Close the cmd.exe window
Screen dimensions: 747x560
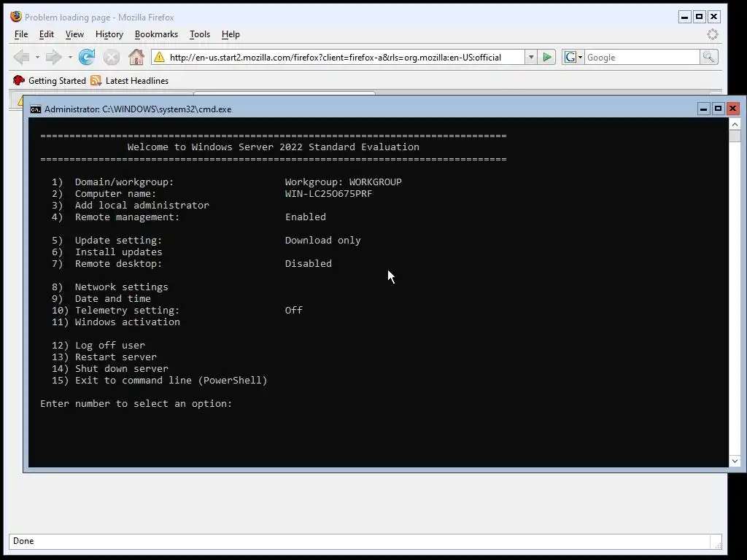coord(732,109)
